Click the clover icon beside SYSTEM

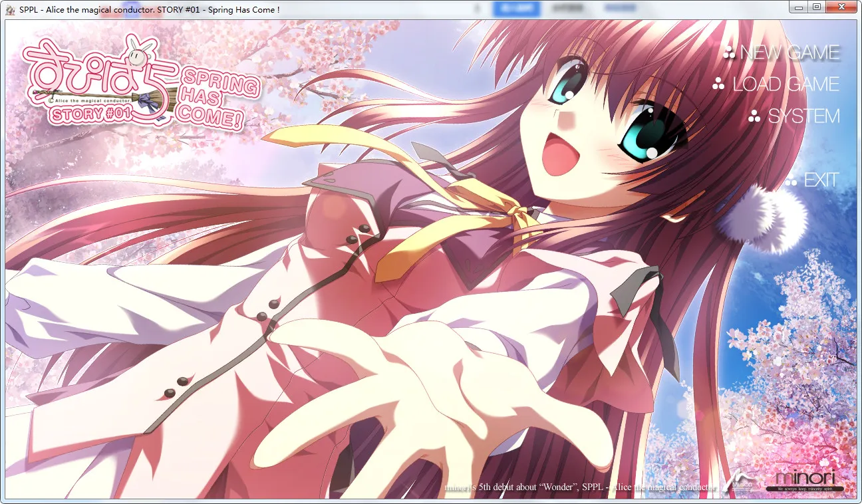click(756, 115)
